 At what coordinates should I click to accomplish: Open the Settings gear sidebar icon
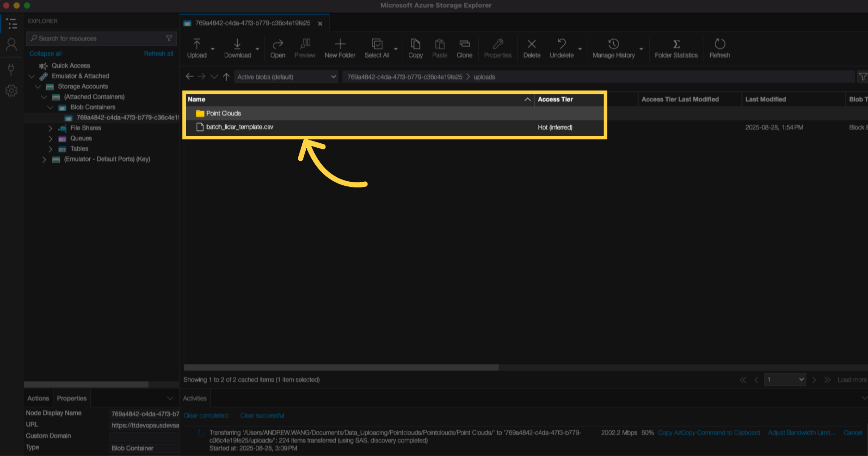[11, 90]
